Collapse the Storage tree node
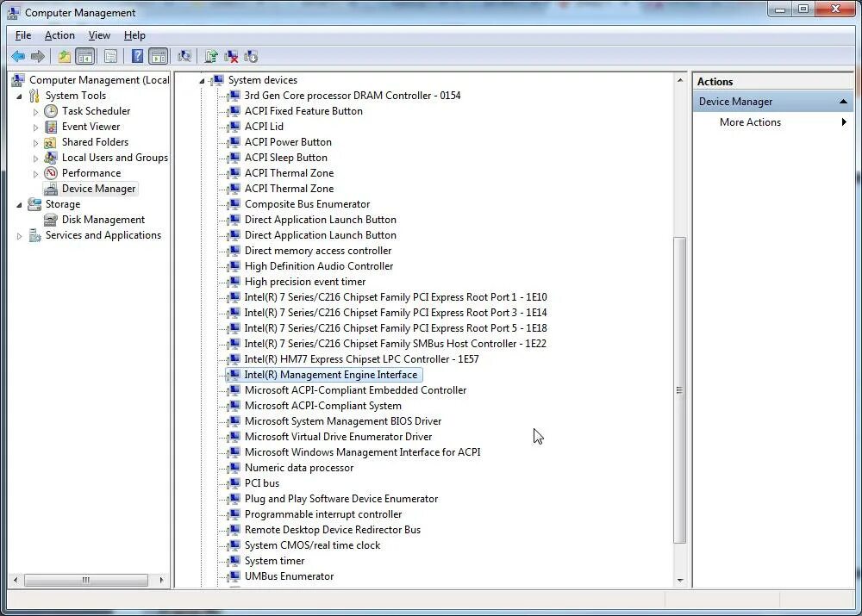862x616 pixels. tap(20, 204)
